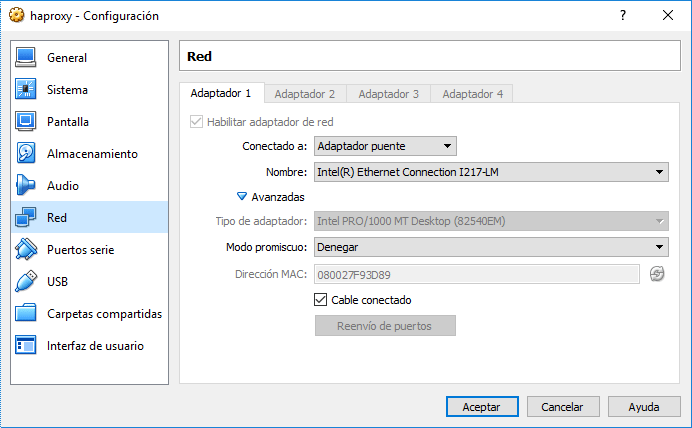Open the Pantalla monitor icon
Screen dimensions: 692x428
pos(26,122)
